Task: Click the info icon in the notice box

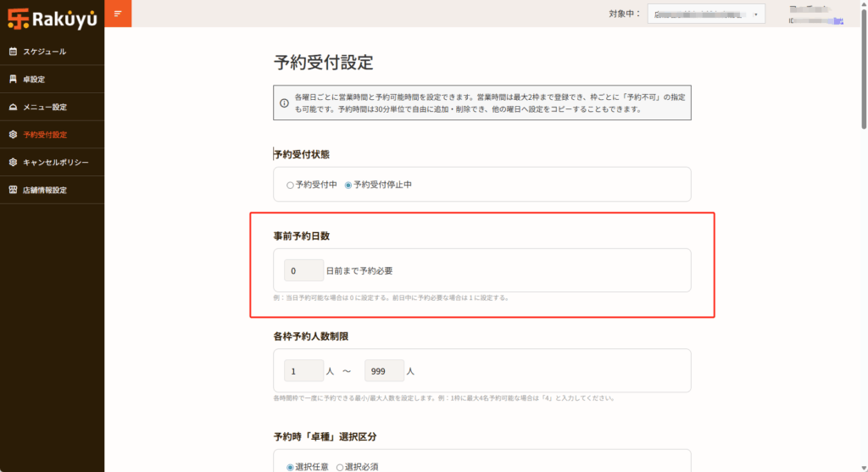Action: [284, 103]
